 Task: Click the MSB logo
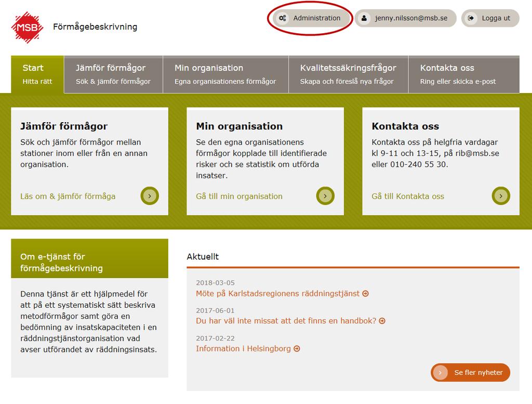pos(27,27)
